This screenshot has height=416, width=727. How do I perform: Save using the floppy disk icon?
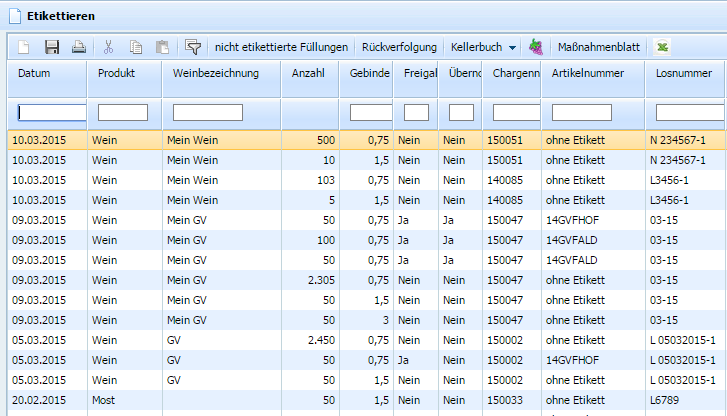(51, 47)
